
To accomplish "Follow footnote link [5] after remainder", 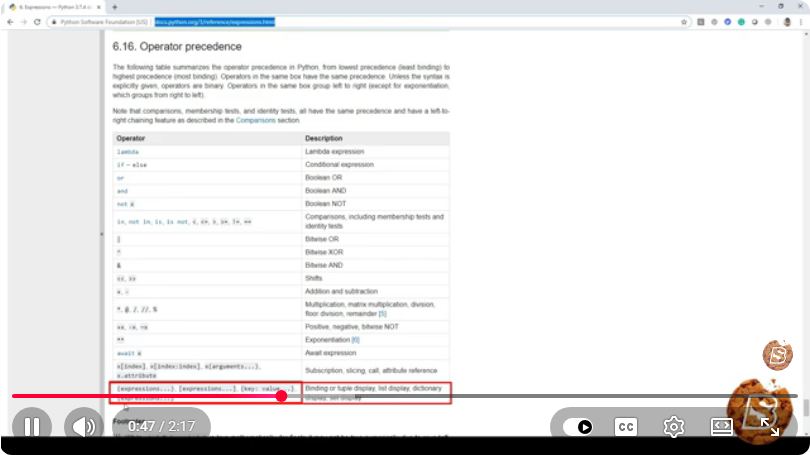I will 382,313.
